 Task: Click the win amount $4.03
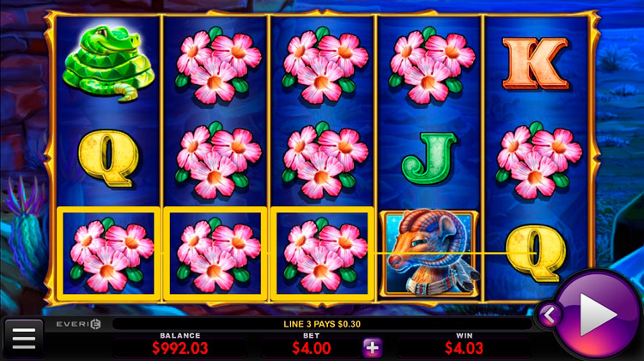[464, 348]
